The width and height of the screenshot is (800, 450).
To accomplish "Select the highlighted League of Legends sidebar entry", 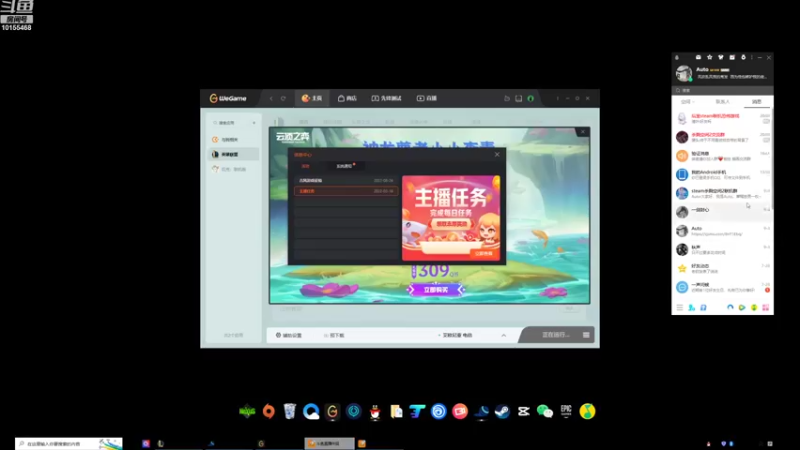I will 233,154.
